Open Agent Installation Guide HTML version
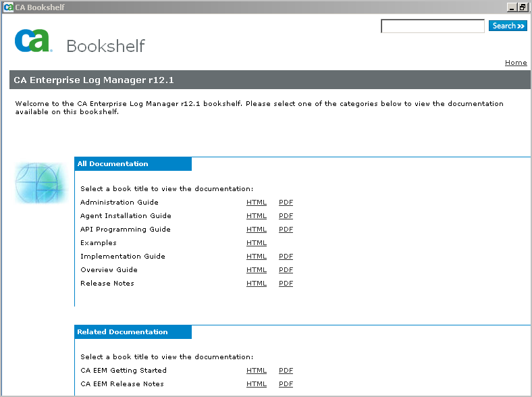This screenshot has height=397, width=532. [257, 216]
